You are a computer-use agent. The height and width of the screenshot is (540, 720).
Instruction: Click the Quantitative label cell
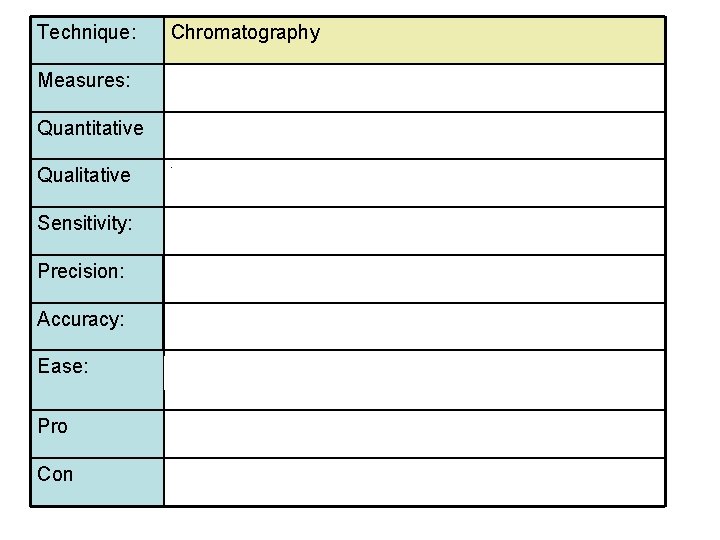pos(97,136)
